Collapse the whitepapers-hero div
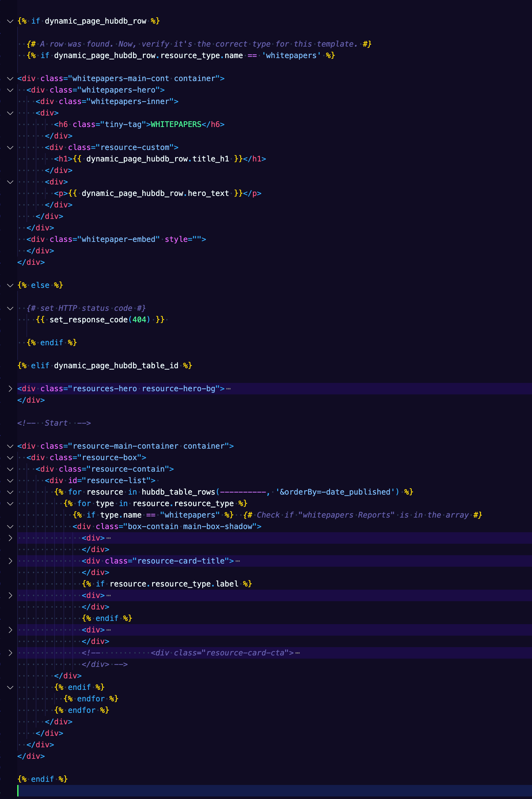 [10, 90]
